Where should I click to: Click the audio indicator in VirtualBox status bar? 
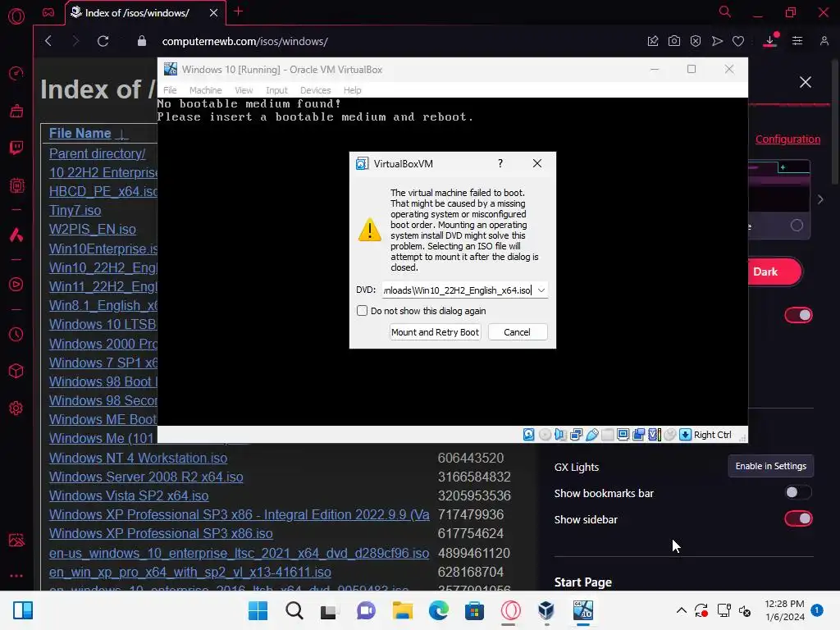(560, 435)
